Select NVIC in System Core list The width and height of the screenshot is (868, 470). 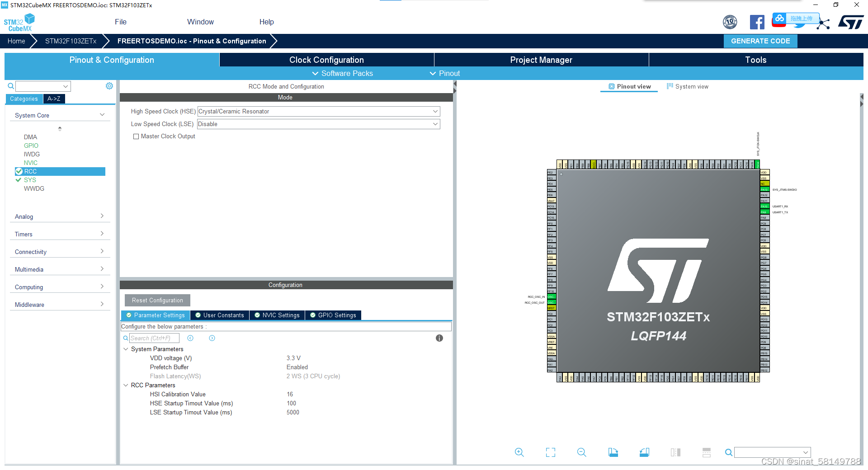(31, 163)
